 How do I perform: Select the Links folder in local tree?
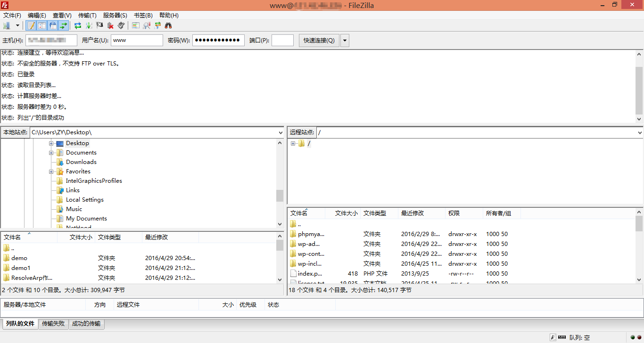point(73,190)
